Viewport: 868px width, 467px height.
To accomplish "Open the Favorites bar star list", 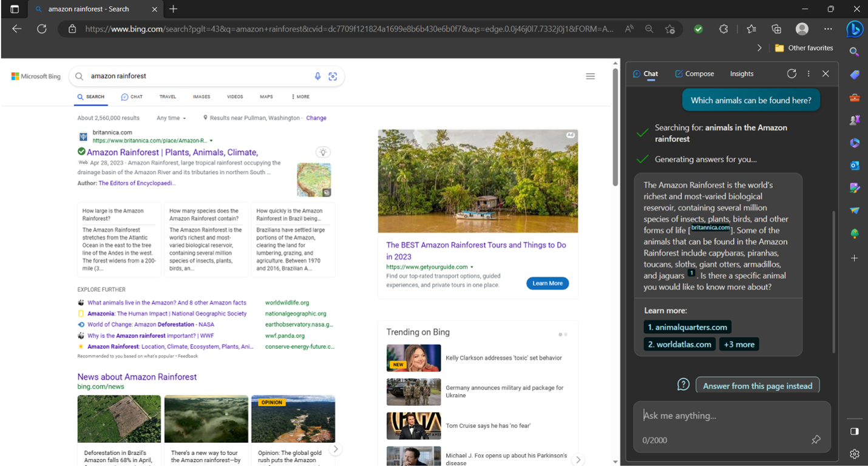I will point(751,29).
